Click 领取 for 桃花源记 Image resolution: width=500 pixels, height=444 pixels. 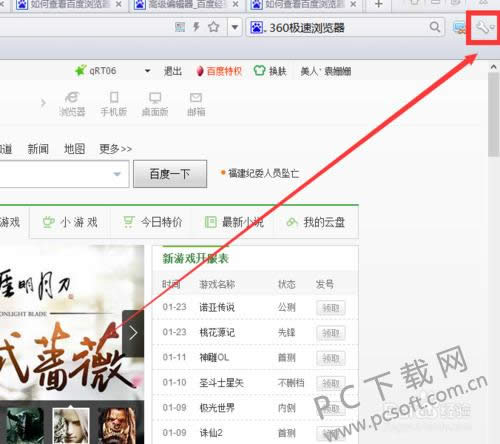pyautogui.click(x=331, y=333)
